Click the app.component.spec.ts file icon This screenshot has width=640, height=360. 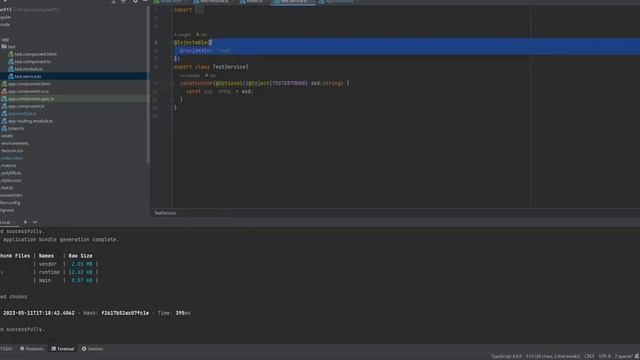click(4, 98)
